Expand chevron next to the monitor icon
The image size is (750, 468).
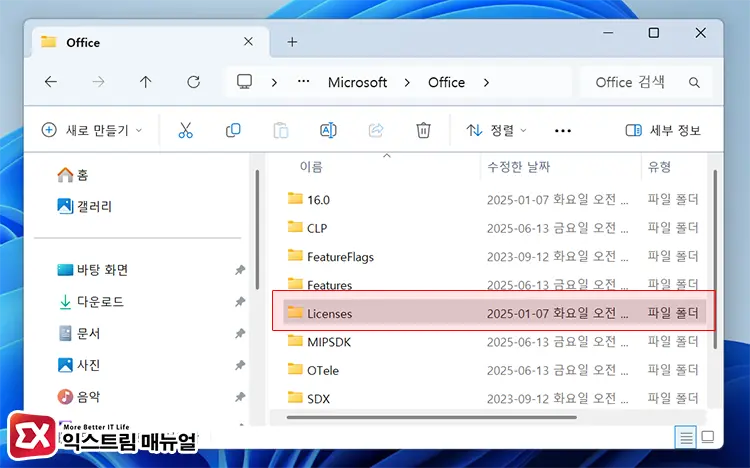274,82
